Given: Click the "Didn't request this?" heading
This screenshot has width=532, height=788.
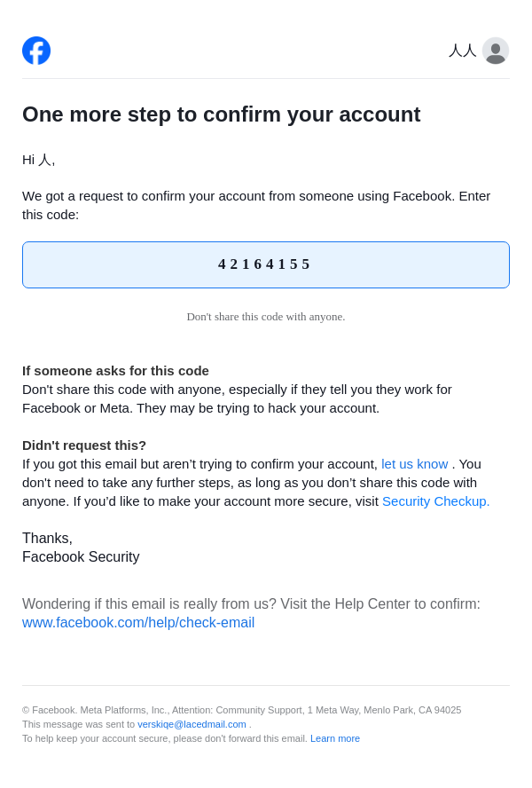Looking at the screenshot, I should (84, 445).
